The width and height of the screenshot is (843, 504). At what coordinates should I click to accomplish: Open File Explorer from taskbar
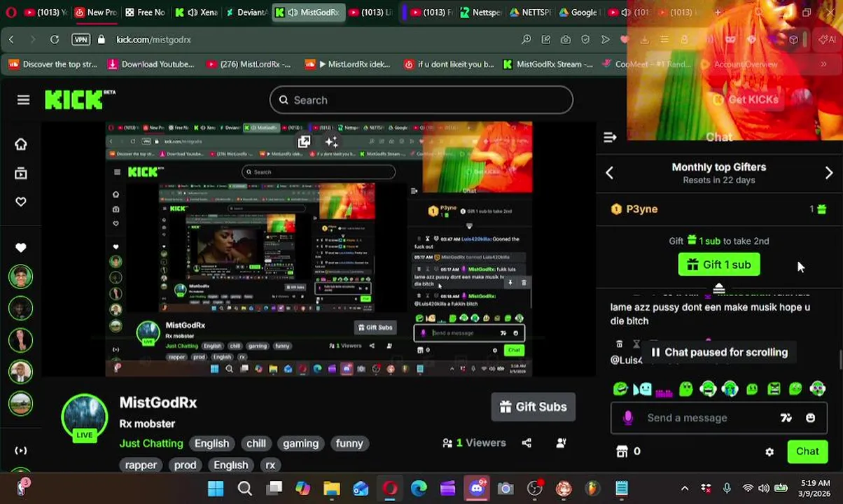tap(332, 488)
